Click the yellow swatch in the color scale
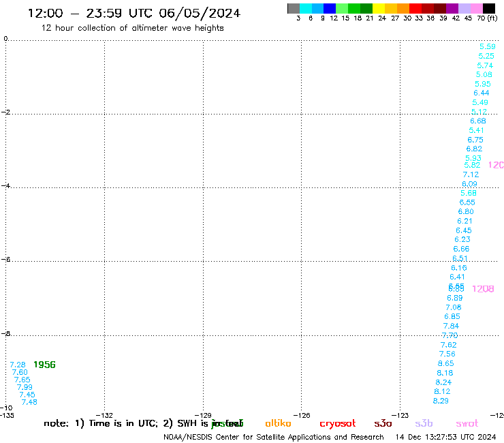The width and height of the screenshot is (504, 443). tap(379, 8)
